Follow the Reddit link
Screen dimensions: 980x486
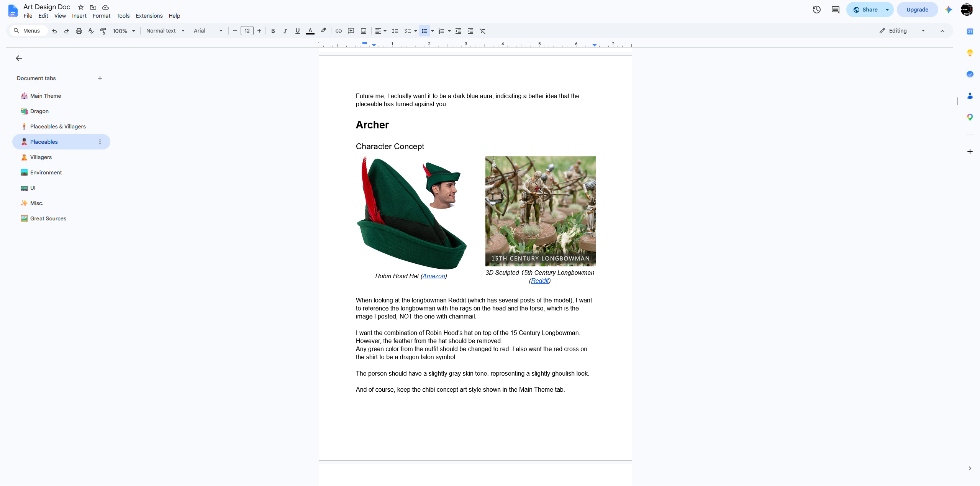pos(540,281)
